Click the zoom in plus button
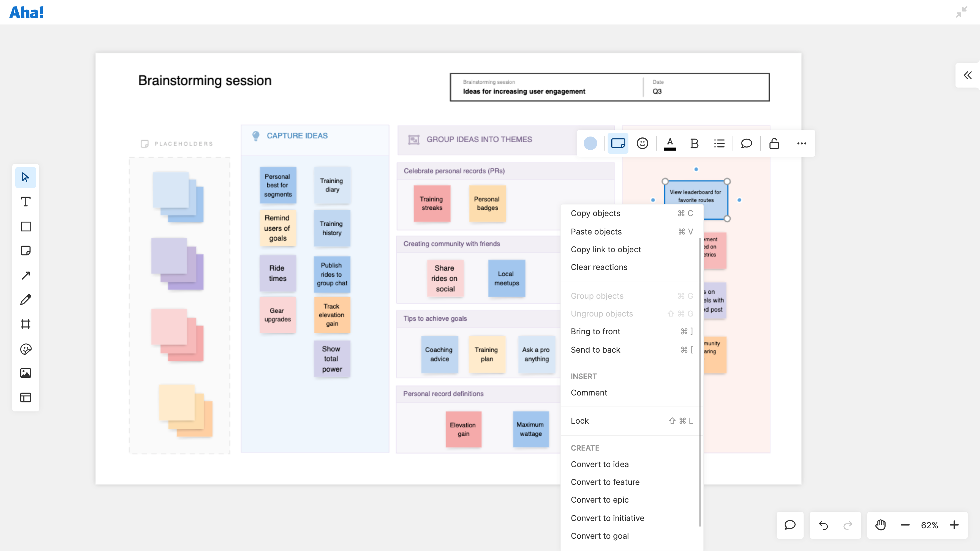 click(954, 525)
